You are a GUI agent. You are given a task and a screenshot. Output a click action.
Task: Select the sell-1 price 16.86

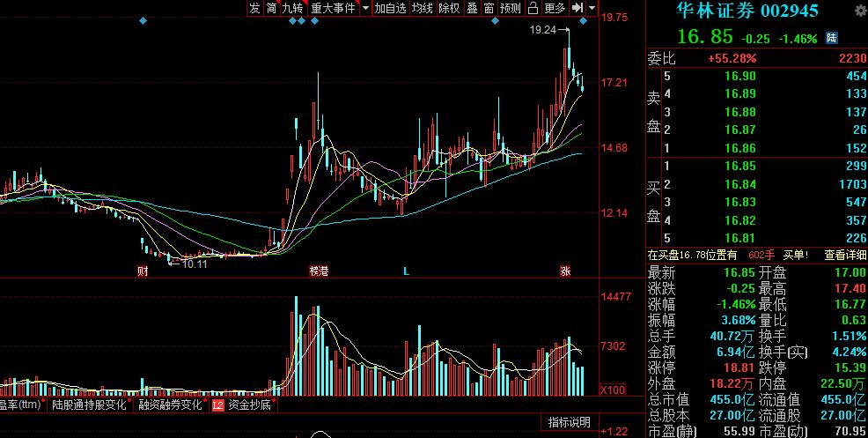coord(740,148)
